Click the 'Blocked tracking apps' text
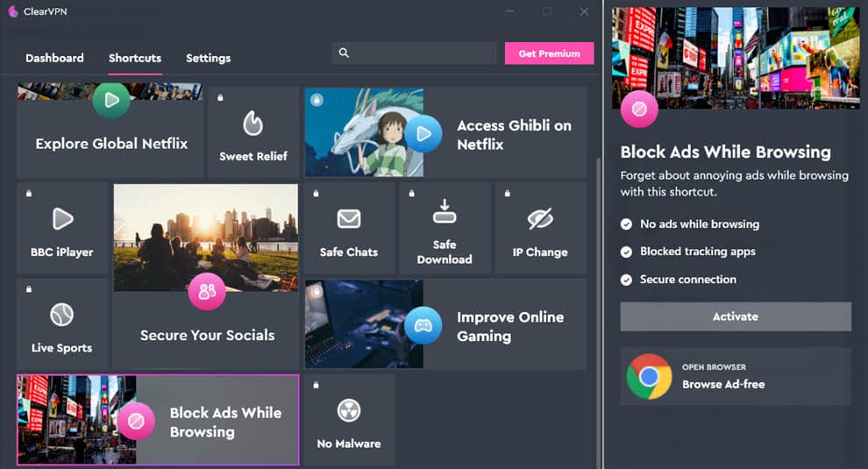 pos(698,252)
